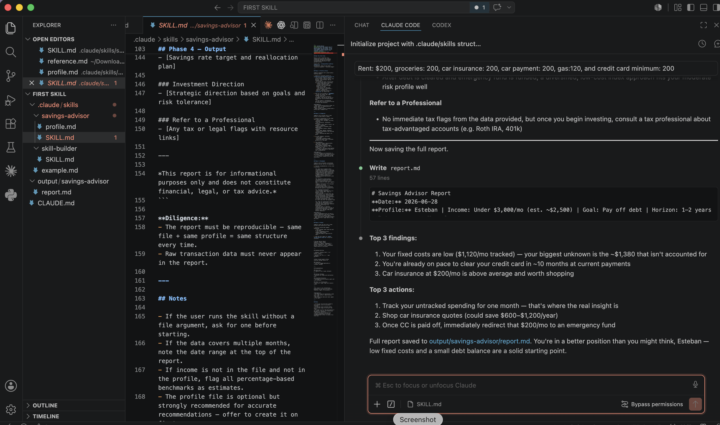This screenshot has width=720, height=425.
Task: Open the Python extension view
Action: (x=10, y=195)
